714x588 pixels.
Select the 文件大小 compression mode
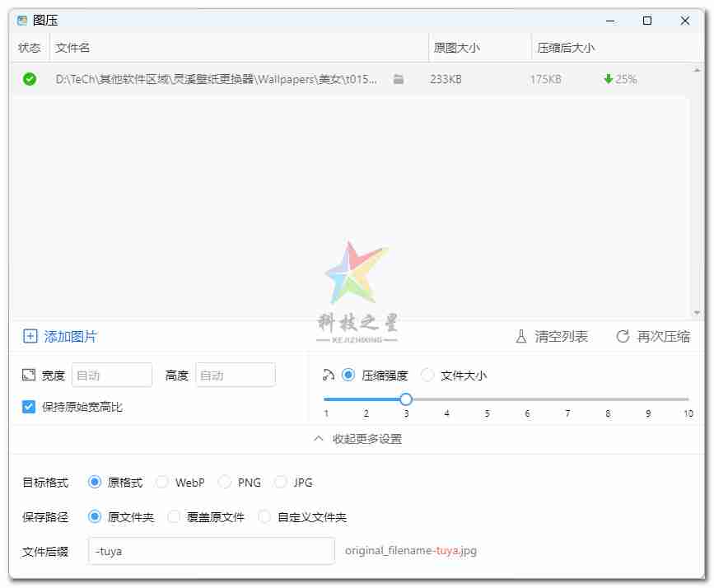[x=427, y=375]
